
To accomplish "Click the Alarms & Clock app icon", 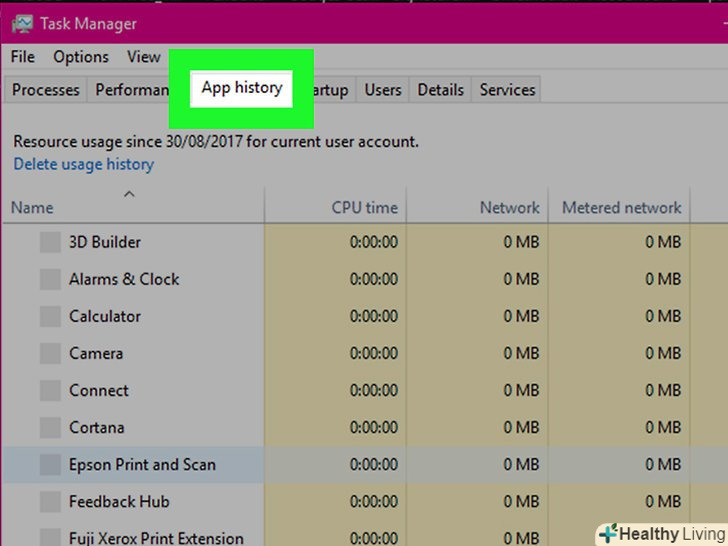I will [50, 279].
